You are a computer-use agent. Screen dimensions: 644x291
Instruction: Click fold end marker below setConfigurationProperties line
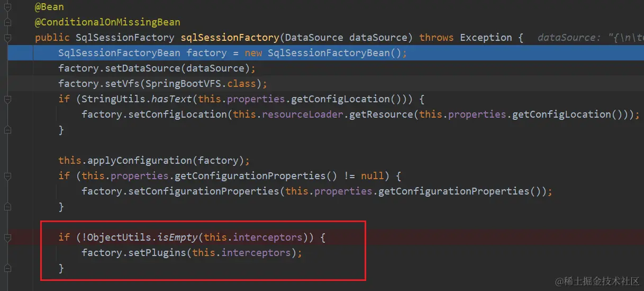7,206
